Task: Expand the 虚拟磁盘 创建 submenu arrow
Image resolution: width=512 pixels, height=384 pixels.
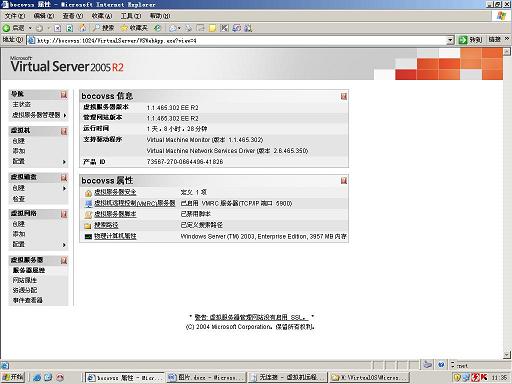Action: pyautogui.click(x=64, y=188)
